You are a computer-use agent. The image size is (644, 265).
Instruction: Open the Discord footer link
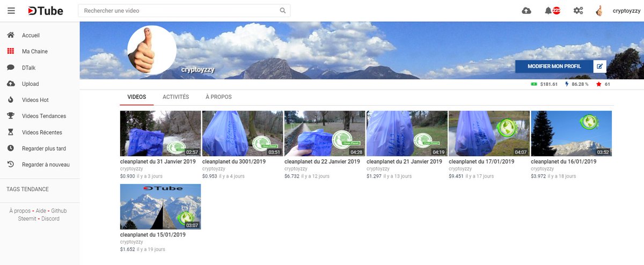coord(50,219)
